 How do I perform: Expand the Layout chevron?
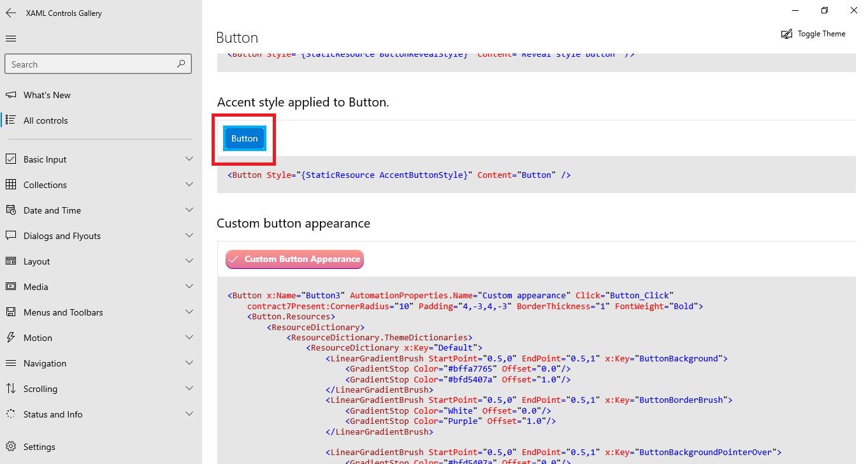[x=189, y=261]
